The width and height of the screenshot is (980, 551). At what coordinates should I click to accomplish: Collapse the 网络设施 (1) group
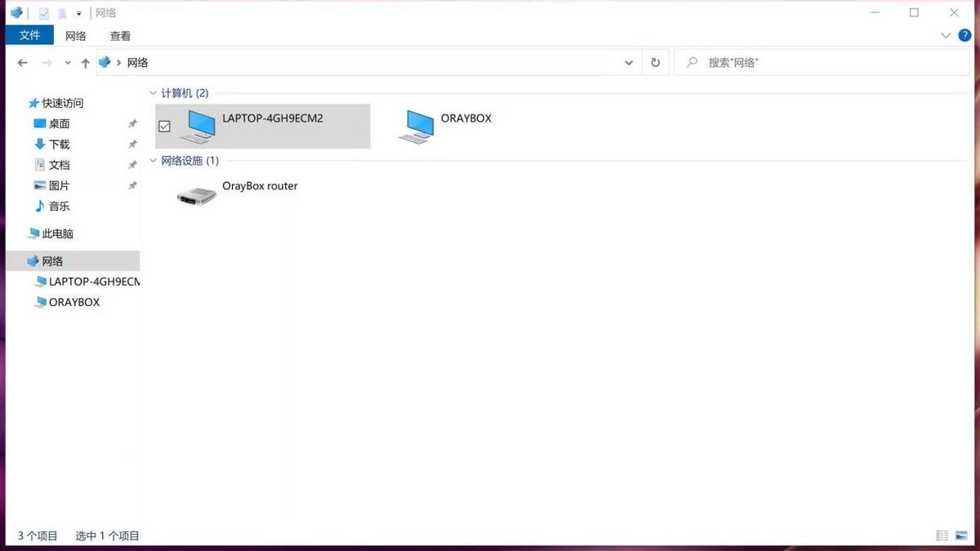point(153,161)
